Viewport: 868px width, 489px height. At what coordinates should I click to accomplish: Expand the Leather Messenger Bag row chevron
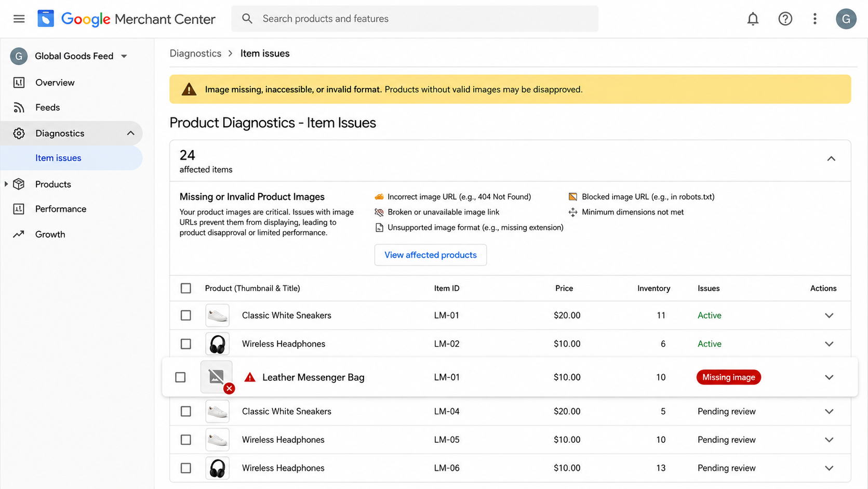pyautogui.click(x=829, y=377)
